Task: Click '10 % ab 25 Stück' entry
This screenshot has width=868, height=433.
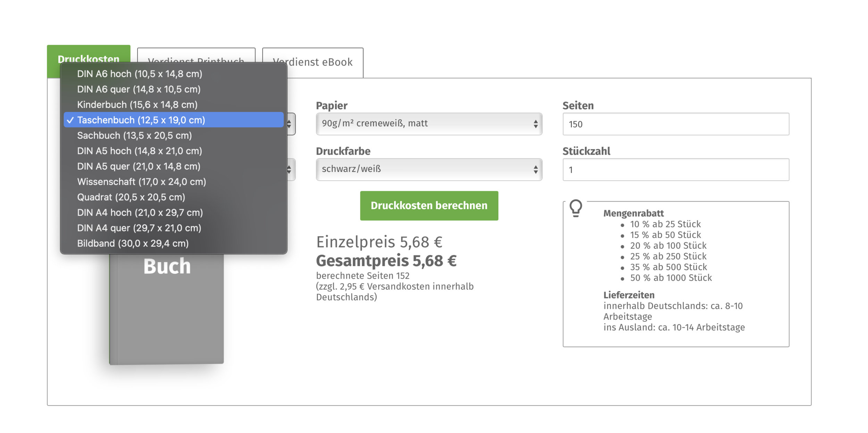Action: pos(665,224)
